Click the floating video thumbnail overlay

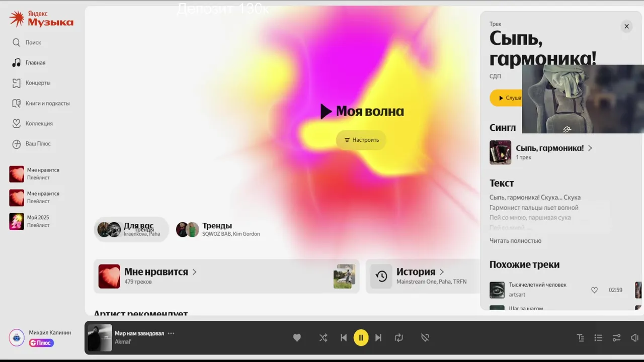(583, 99)
